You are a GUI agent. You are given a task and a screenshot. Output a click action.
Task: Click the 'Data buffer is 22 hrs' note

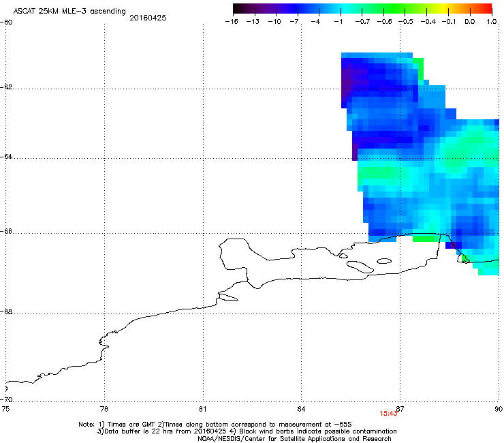coord(247,431)
